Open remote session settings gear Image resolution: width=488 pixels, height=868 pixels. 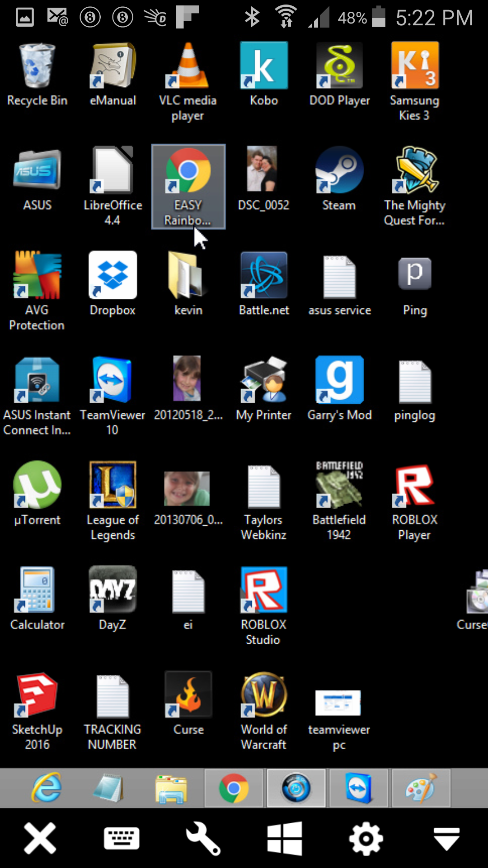pos(366,839)
